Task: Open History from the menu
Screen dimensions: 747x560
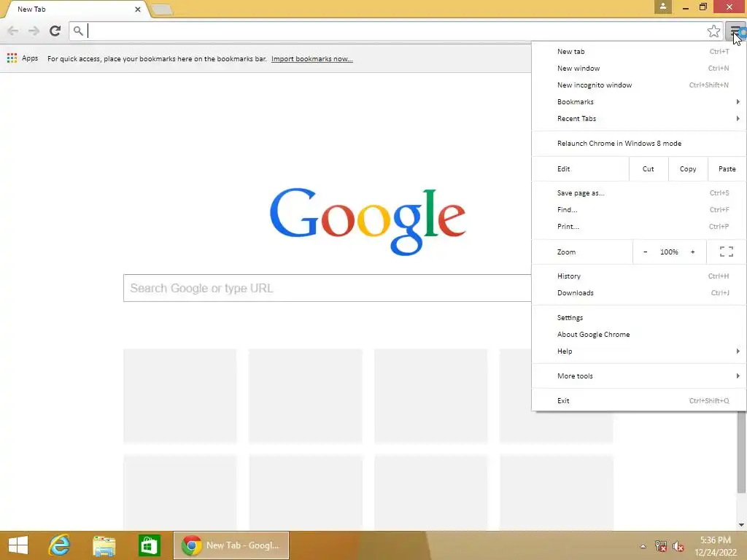Action: click(639, 276)
